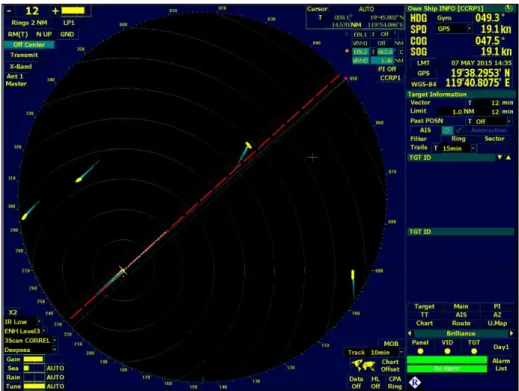Open TT menu
Screen dimensions: 519x391
424,315
